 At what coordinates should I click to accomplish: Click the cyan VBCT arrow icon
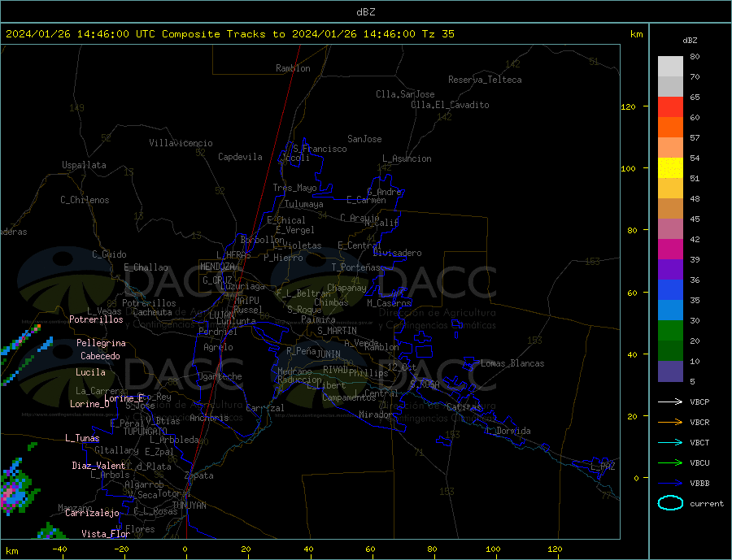(670, 442)
